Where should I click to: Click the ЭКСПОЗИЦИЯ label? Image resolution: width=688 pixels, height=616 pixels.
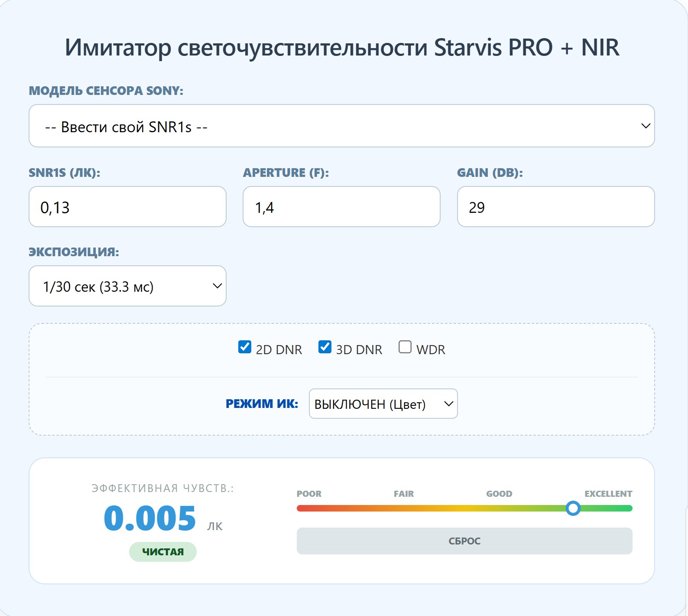tap(74, 252)
